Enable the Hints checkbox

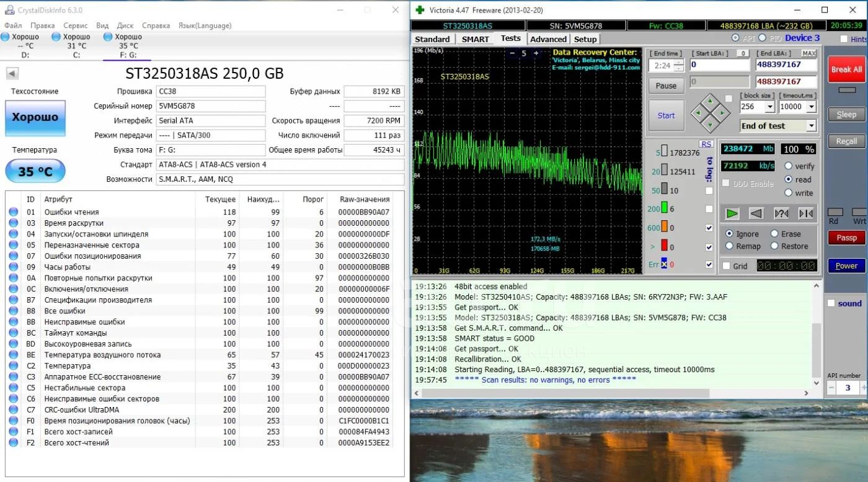pos(844,39)
